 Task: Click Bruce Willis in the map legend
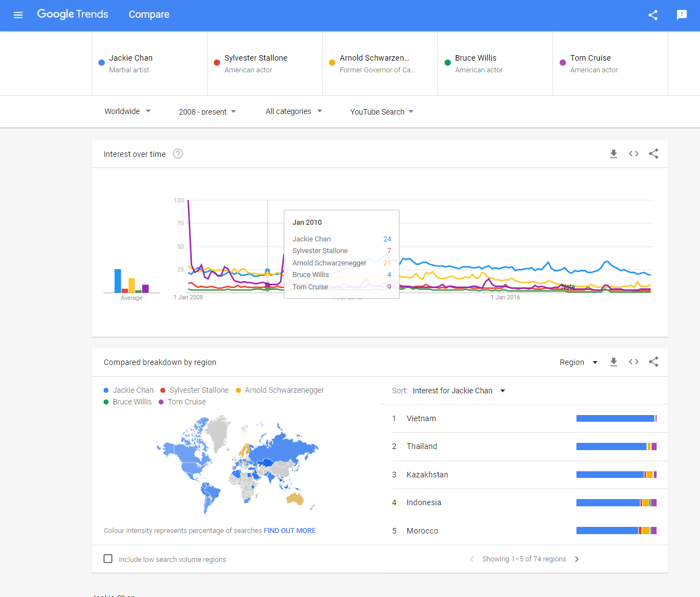pyautogui.click(x=127, y=402)
